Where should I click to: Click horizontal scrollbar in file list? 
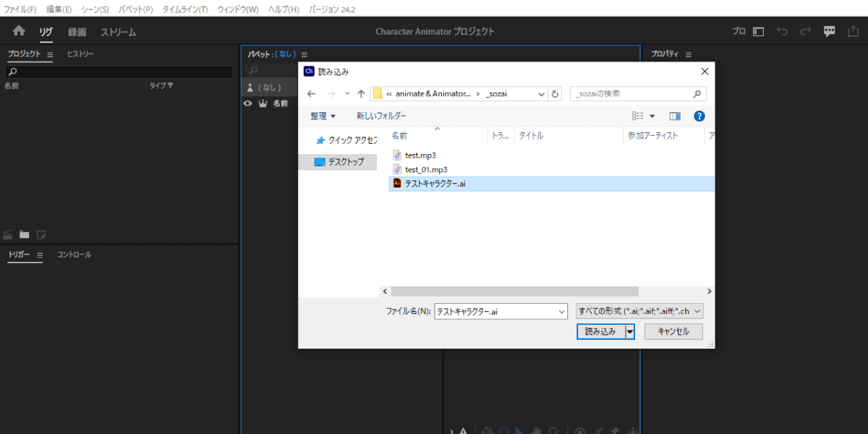point(515,291)
